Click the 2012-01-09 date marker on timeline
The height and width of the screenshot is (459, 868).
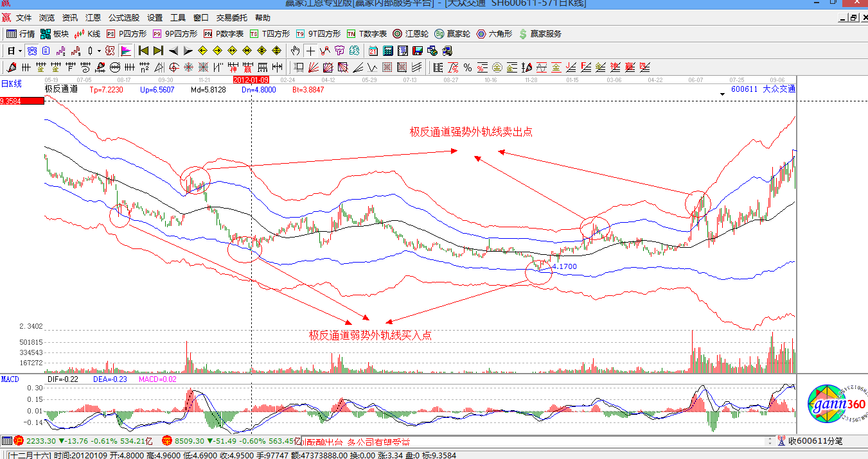tap(251, 80)
